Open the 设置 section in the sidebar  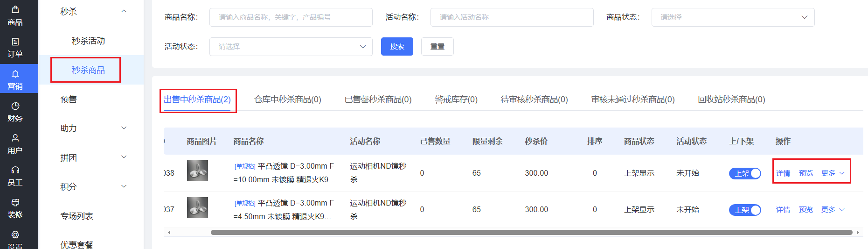(x=15, y=240)
